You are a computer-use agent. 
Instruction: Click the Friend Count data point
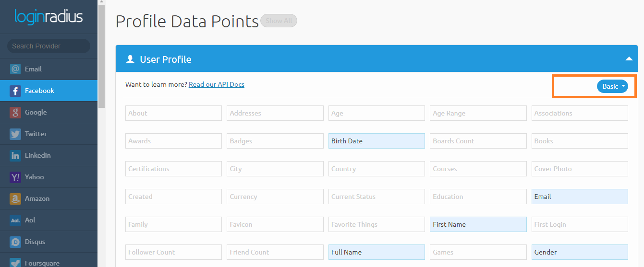pyautogui.click(x=275, y=252)
